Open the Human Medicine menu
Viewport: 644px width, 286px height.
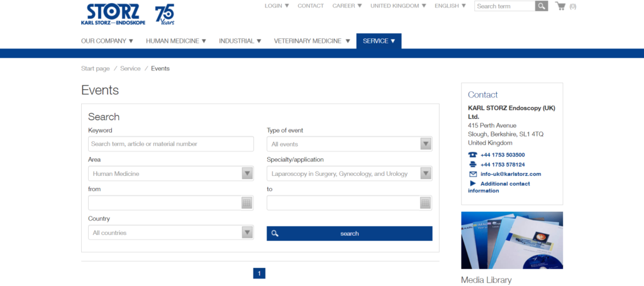pyautogui.click(x=176, y=41)
